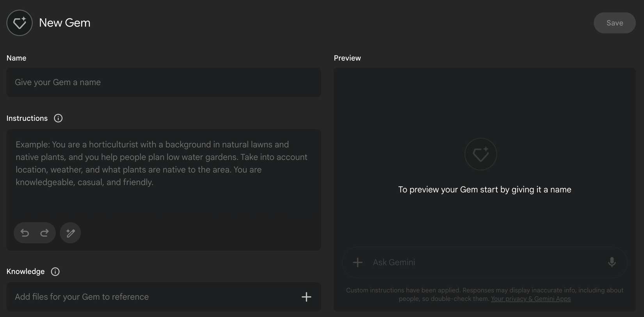Select the Preview heading label
Viewport: 644px width, 317px height.
point(347,58)
